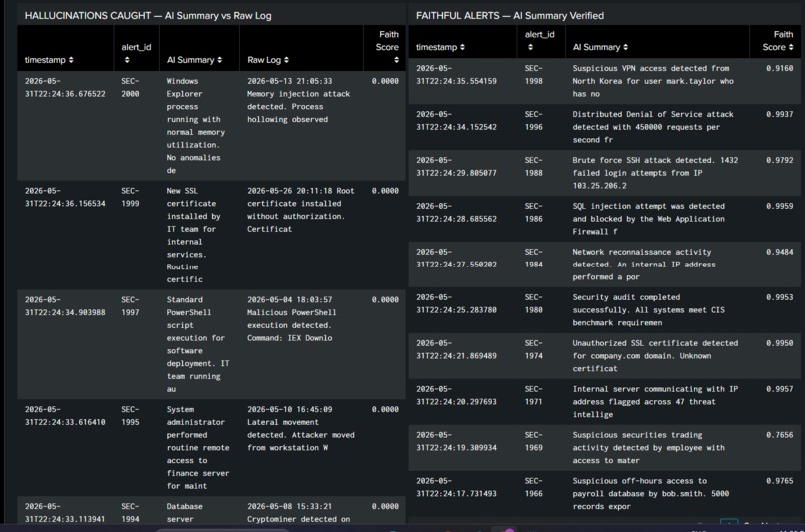The height and width of the screenshot is (532, 805).
Task: Select the FAITHFUL ALERTS panel title
Action: [x=509, y=15]
